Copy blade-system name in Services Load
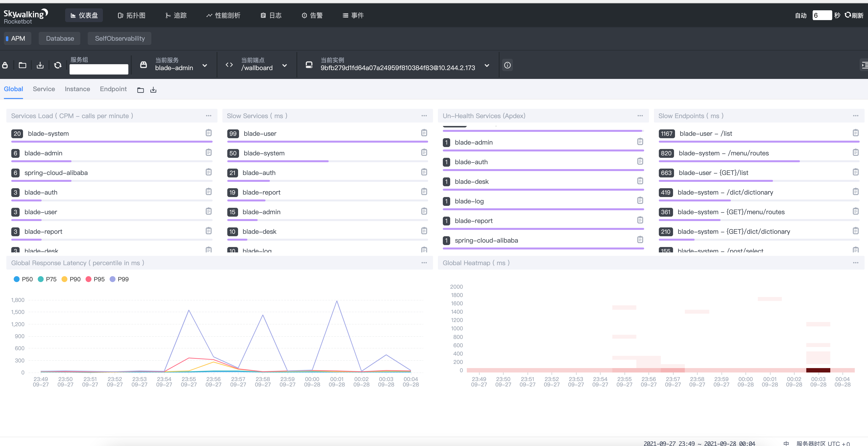The height and width of the screenshot is (446, 868). 209,133
